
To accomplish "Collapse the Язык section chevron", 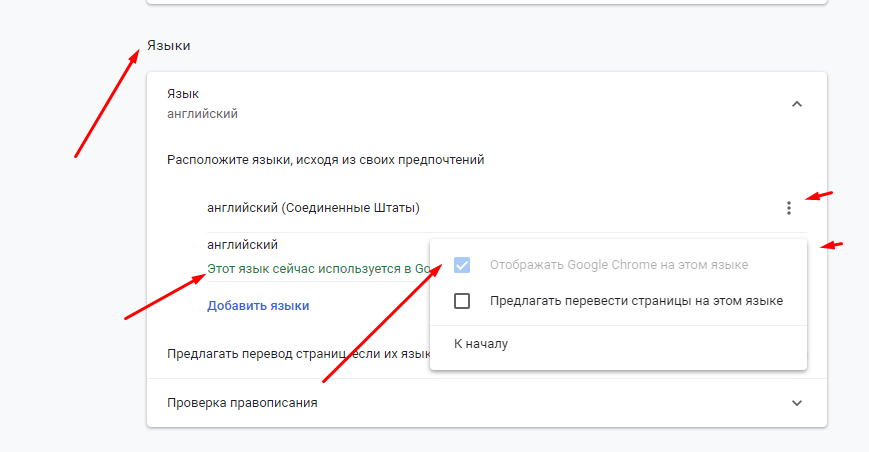I will point(797,103).
